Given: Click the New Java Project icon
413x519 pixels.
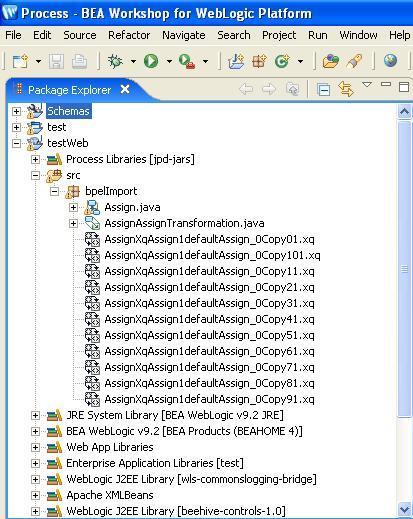Looking at the screenshot, I should pyautogui.click(x=236, y=61).
